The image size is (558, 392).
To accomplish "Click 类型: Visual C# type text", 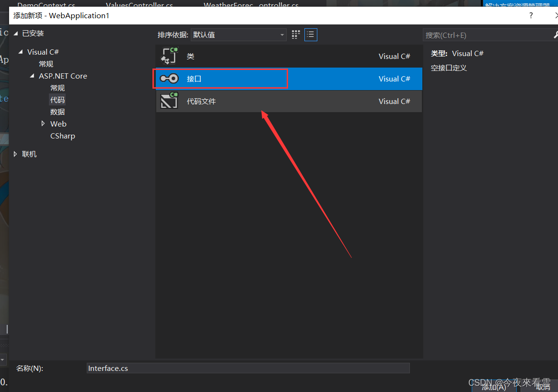I will coord(457,53).
